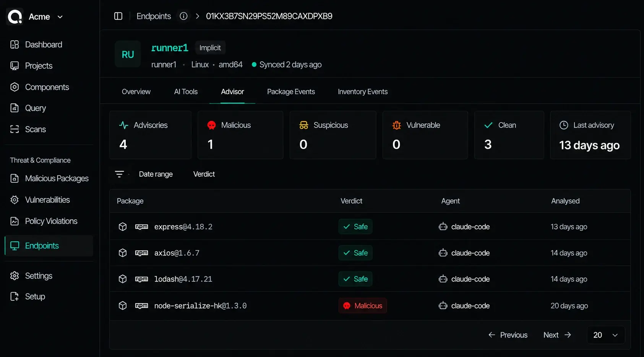Click the Advisories summary card
644x357 pixels.
pyautogui.click(x=151, y=135)
